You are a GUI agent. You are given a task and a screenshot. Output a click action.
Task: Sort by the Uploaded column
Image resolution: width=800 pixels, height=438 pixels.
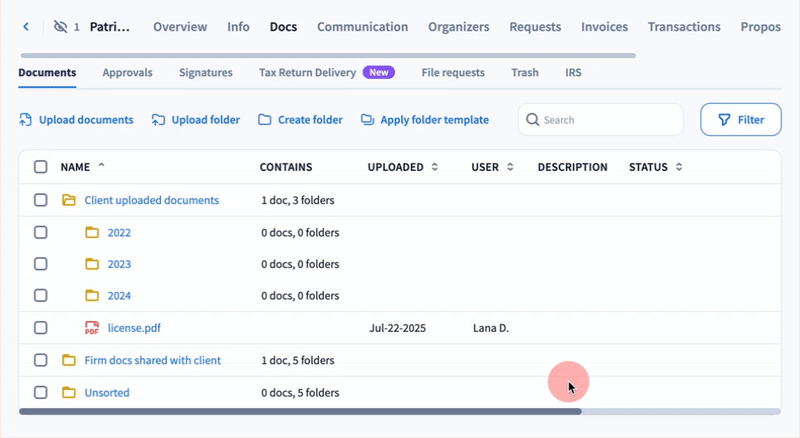point(434,167)
